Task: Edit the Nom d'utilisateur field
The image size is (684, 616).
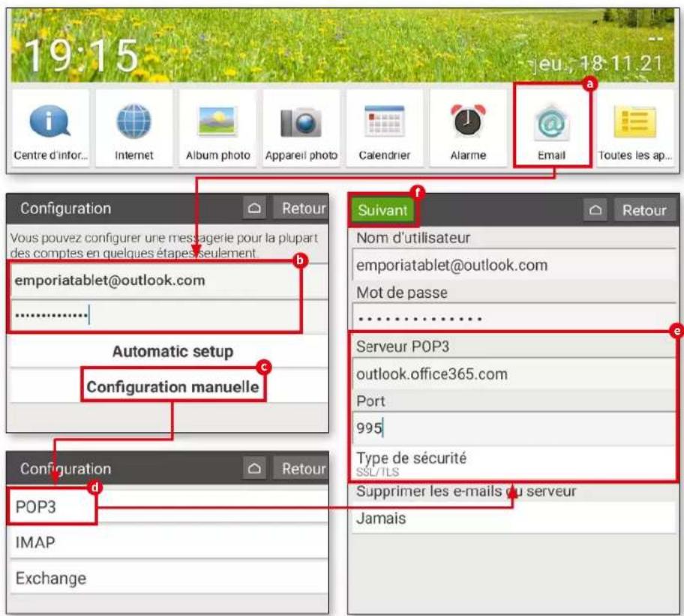Action: click(x=514, y=265)
